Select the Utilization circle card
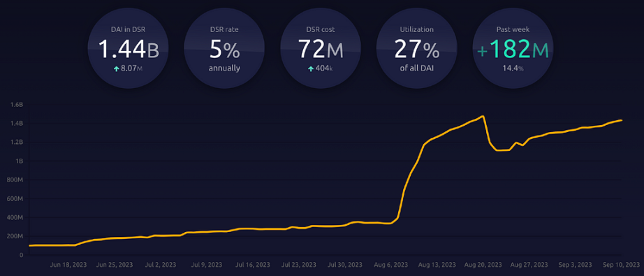The width and height of the screenshot is (644, 276). [416, 48]
